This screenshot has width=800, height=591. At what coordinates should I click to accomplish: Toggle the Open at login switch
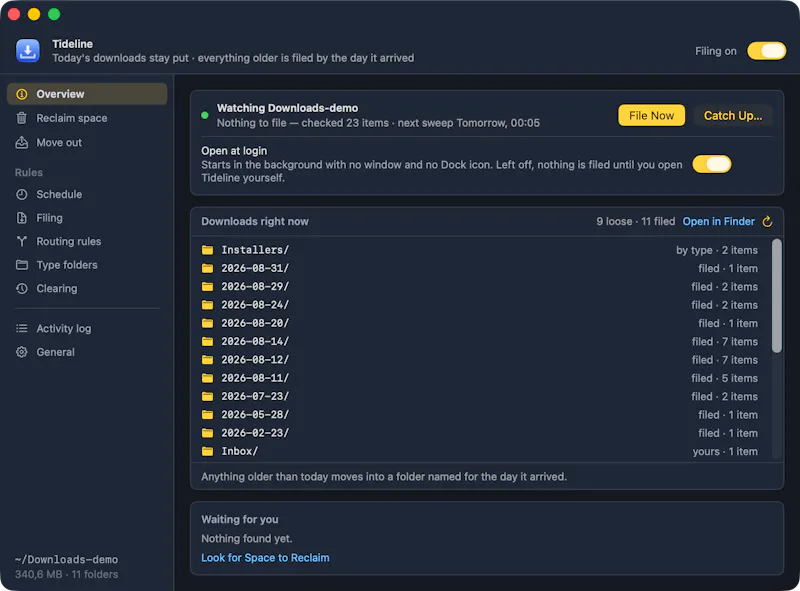712,164
